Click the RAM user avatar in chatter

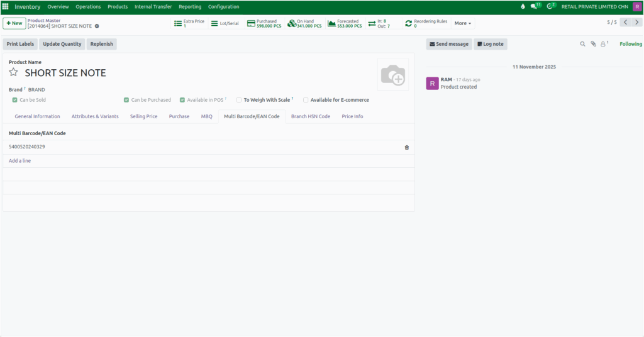click(x=432, y=84)
